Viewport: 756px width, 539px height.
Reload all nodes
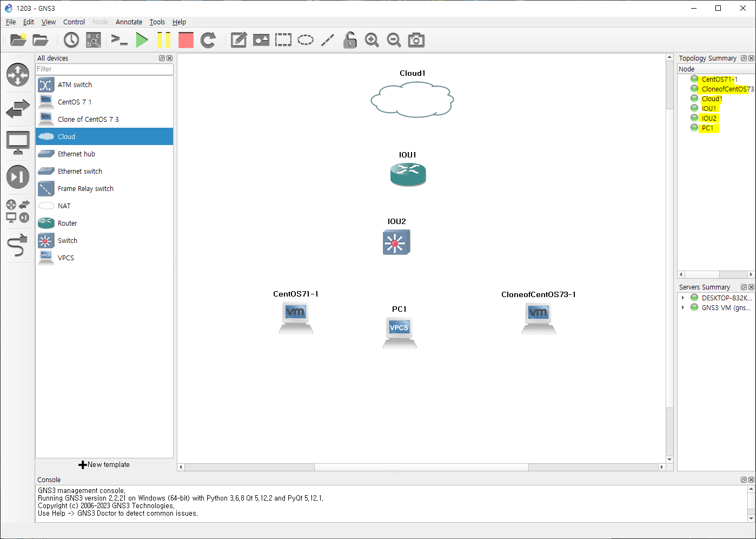click(208, 40)
